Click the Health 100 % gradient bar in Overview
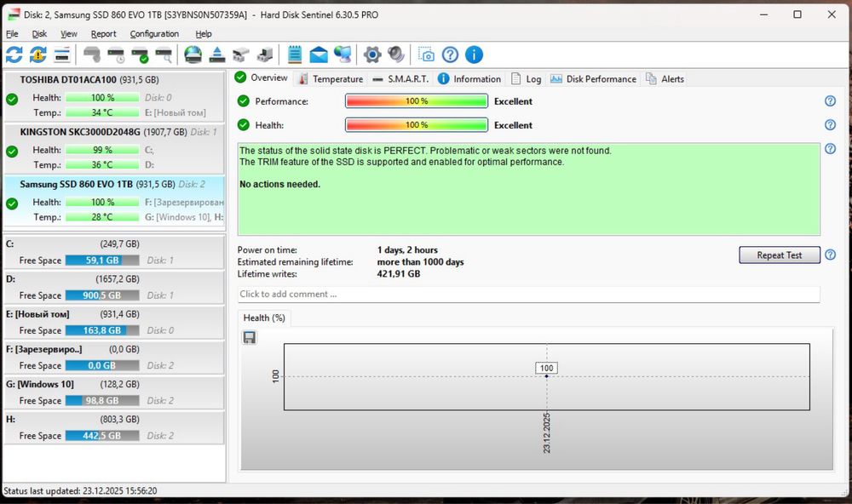852x504 pixels. [x=417, y=125]
